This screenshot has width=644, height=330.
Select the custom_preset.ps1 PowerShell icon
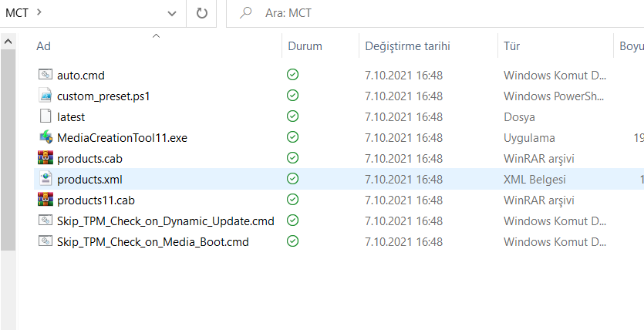pyautogui.click(x=46, y=96)
